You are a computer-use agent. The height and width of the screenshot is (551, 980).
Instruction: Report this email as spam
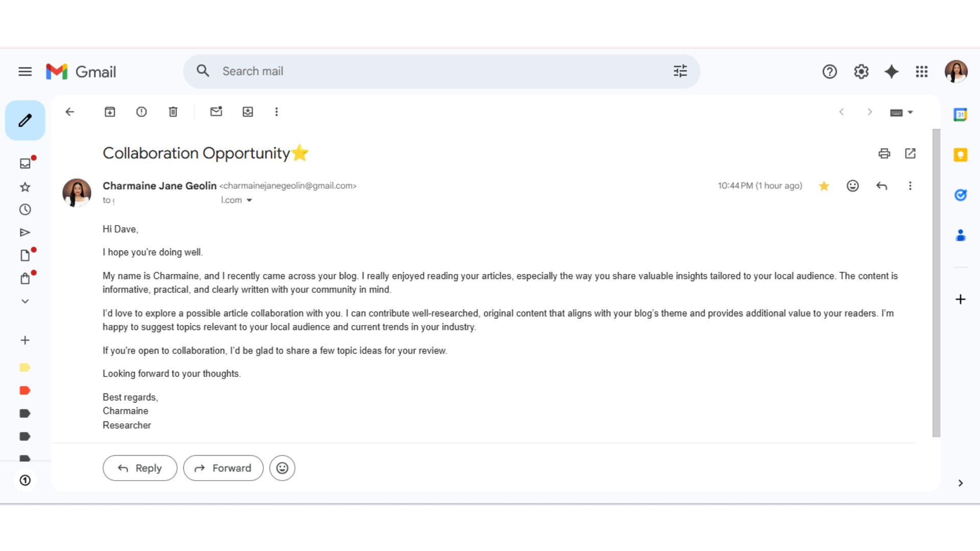[141, 112]
